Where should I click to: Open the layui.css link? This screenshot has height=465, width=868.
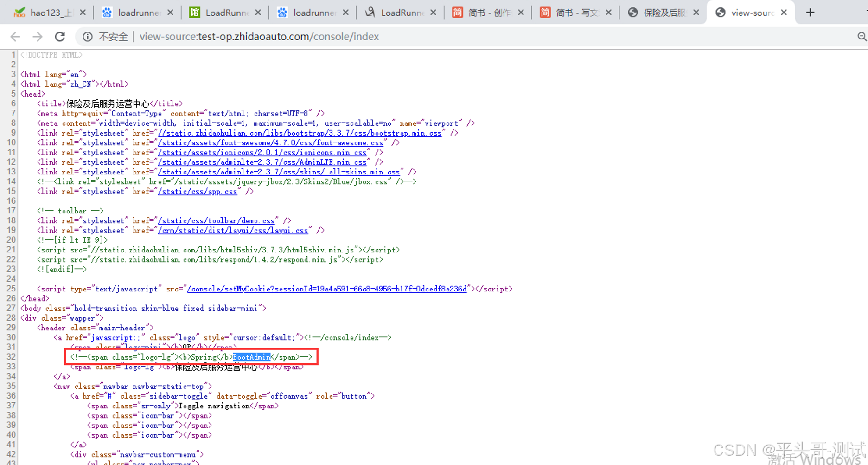233,231
